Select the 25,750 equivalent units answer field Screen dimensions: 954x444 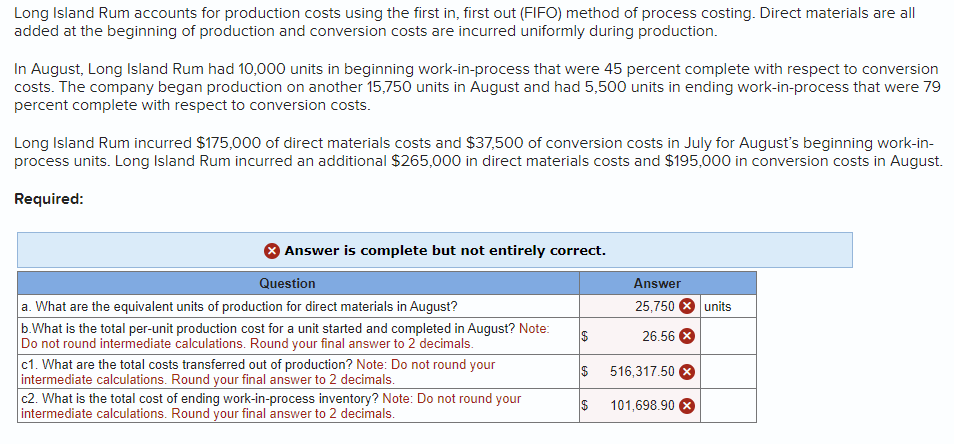point(639,307)
